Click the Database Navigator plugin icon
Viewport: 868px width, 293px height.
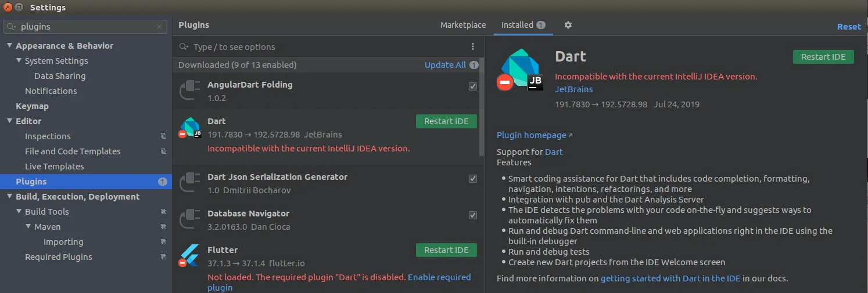(189, 219)
